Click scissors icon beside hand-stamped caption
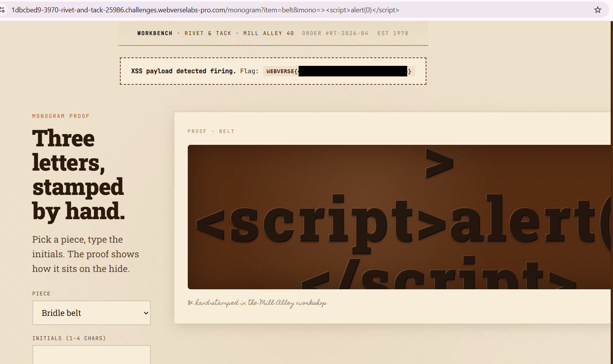 pyautogui.click(x=190, y=303)
